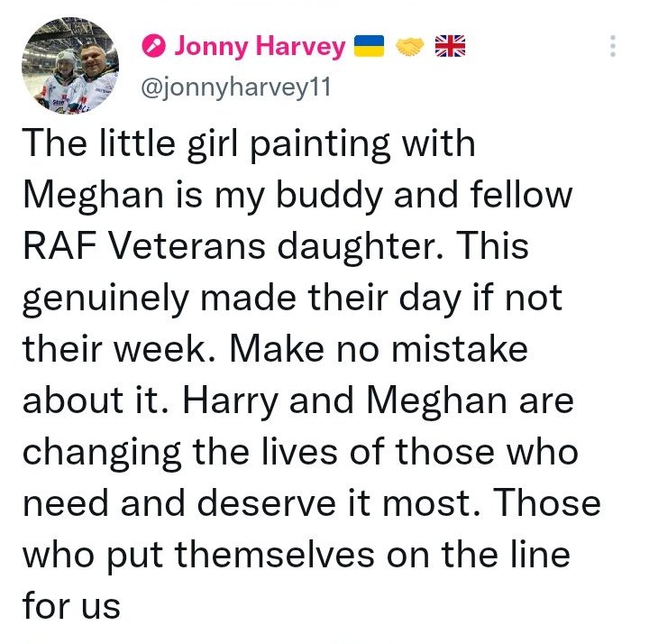Click the first name 'Jonny' in the header

(x=211, y=46)
